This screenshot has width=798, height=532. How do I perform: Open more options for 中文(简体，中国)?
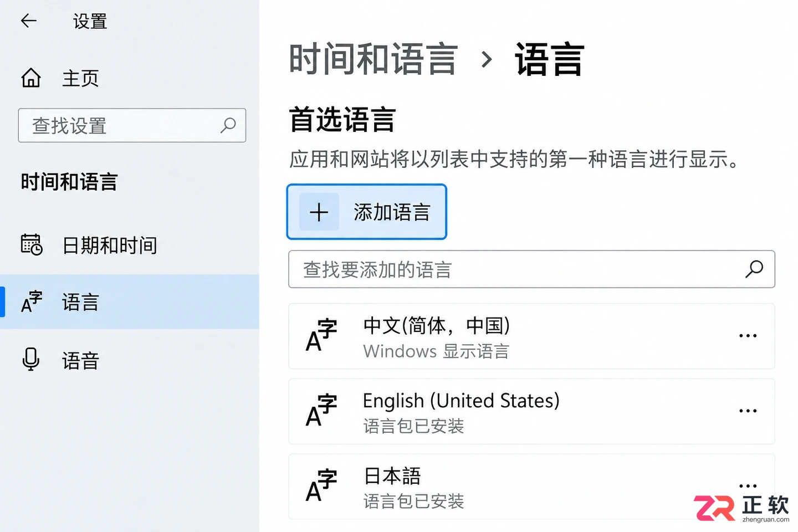[748, 336]
